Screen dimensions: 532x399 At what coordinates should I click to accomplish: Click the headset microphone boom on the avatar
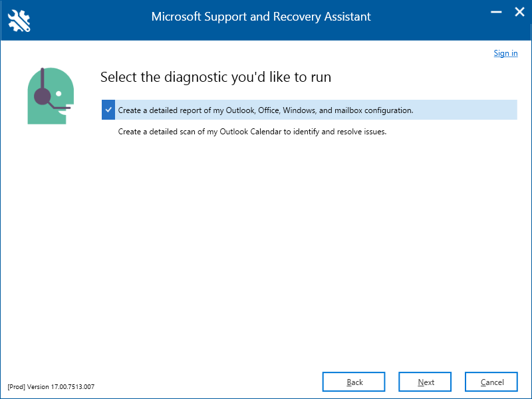click(x=59, y=107)
